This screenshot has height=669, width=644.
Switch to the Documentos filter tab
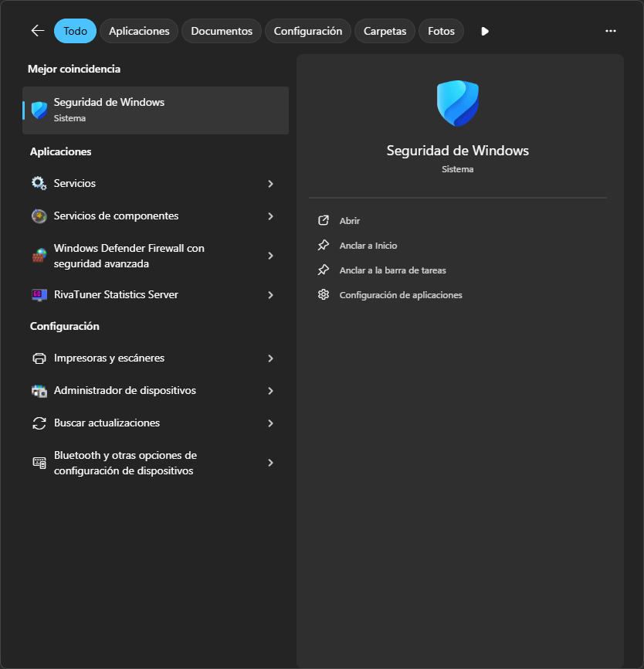[222, 31]
